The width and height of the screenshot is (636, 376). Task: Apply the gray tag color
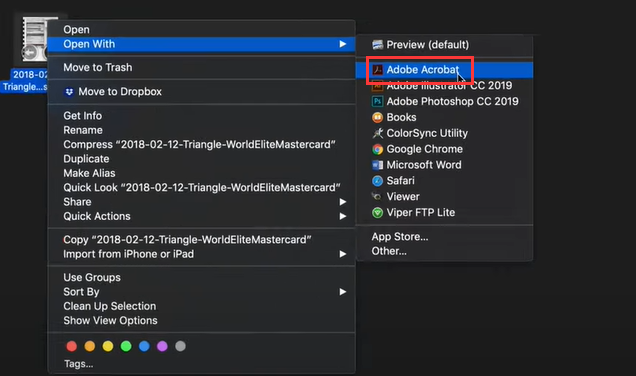(180, 346)
